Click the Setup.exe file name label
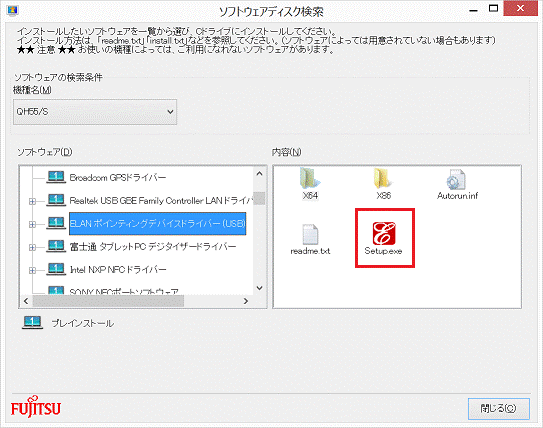 (x=383, y=251)
